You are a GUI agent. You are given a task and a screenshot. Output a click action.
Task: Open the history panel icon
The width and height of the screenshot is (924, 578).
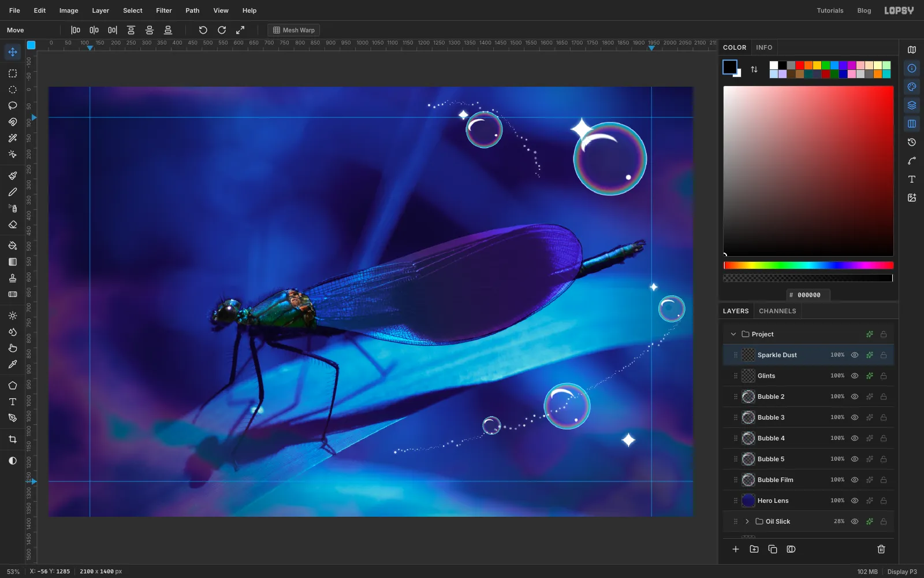[912, 142]
